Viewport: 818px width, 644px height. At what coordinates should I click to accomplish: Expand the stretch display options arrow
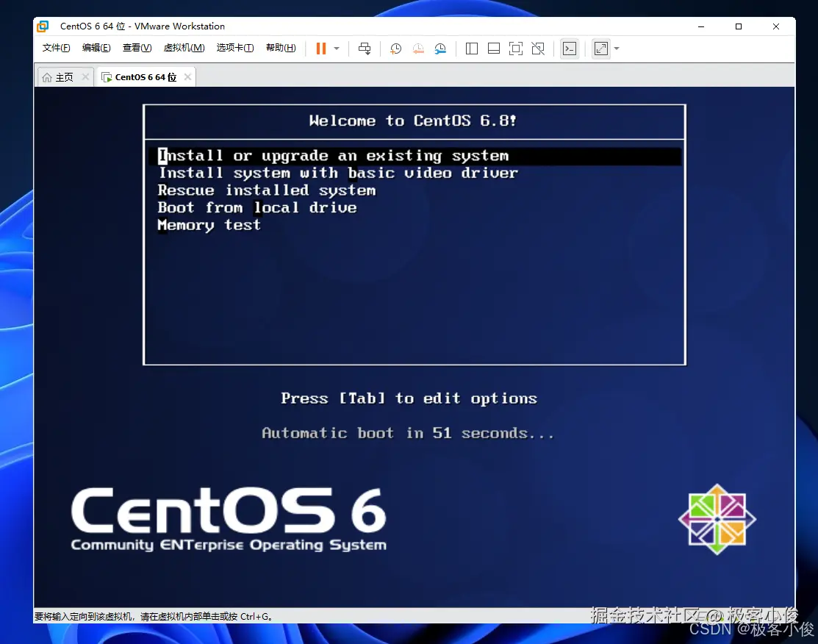pyautogui.click(x=617, y=49)
